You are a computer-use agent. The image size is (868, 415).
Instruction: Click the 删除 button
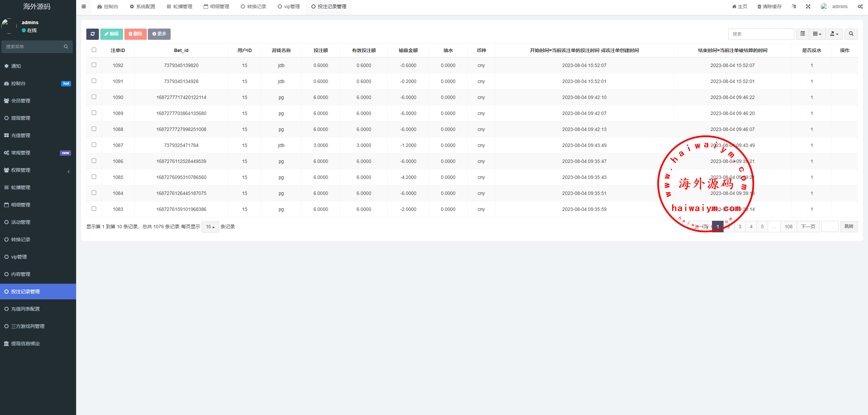(x=135, y=34)
